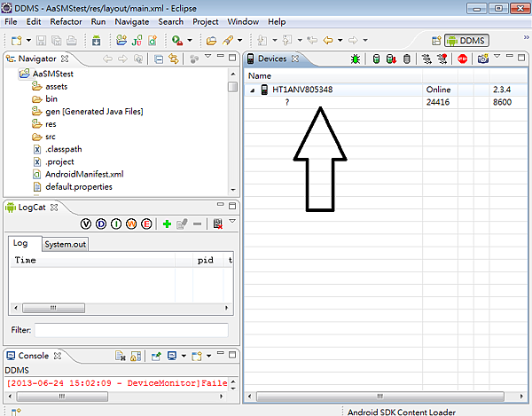Image resolution: width=532 pixels, height=416 pixels.
Task: Maximize the Devices view panel
Action: click(521, 58)
